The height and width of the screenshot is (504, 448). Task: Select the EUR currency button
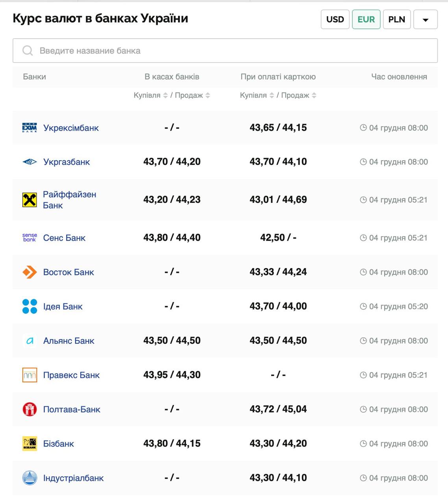point(366,20)
